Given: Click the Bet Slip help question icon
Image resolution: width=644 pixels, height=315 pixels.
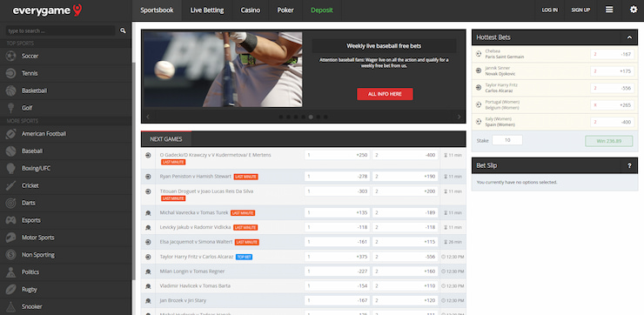Looking at the screenshot, I should click(629, 166).
